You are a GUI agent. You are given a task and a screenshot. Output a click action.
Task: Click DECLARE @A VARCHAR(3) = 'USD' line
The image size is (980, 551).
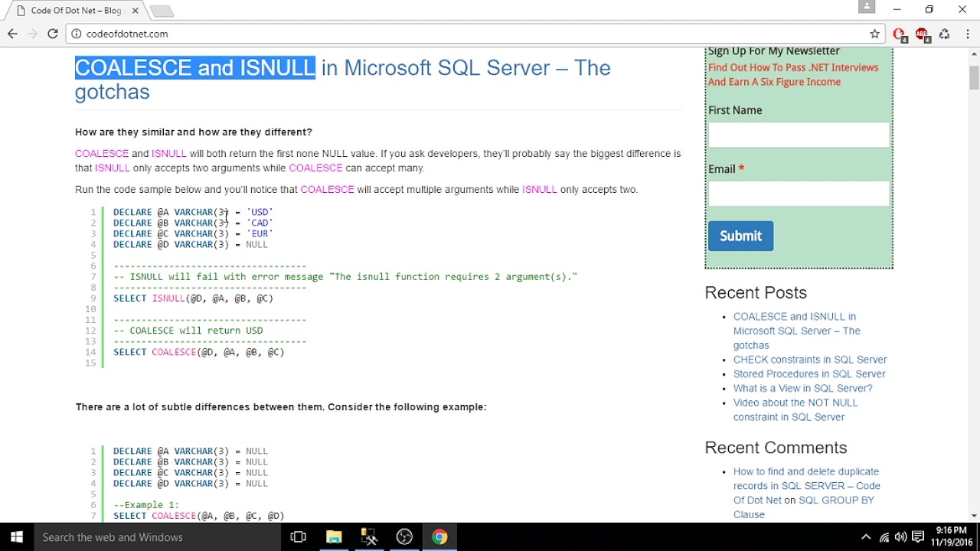tap(193, 212)
